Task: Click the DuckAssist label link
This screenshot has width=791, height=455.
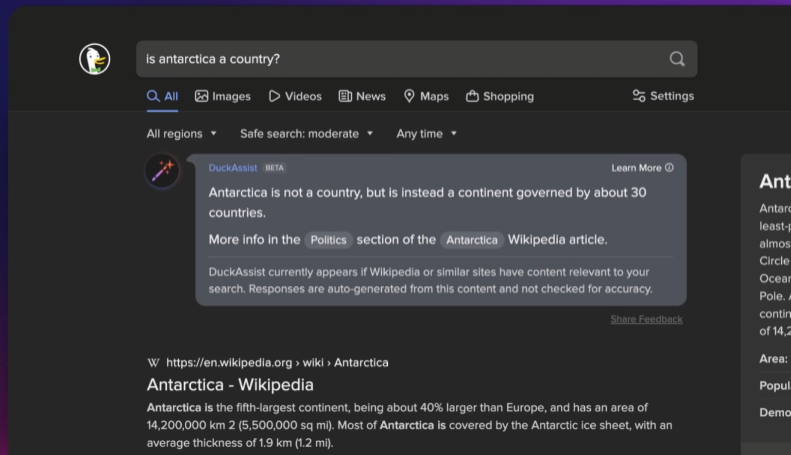Action: 233,168
